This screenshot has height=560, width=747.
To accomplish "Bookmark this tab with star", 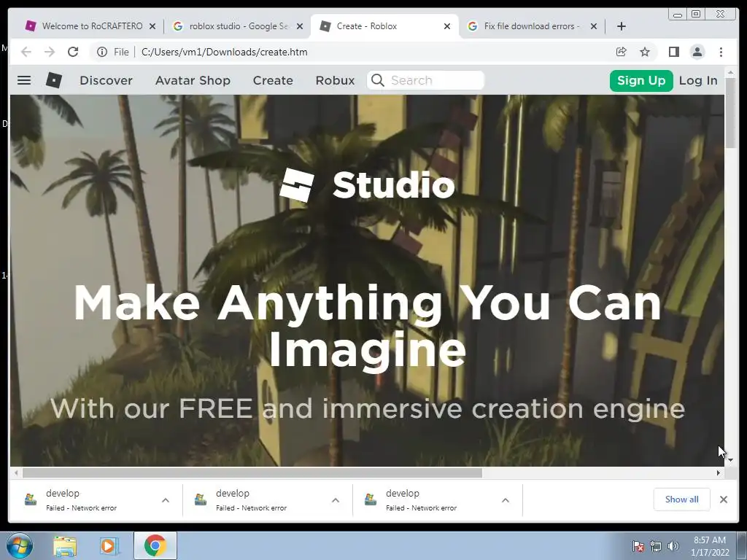I will (x=645, y=52).
